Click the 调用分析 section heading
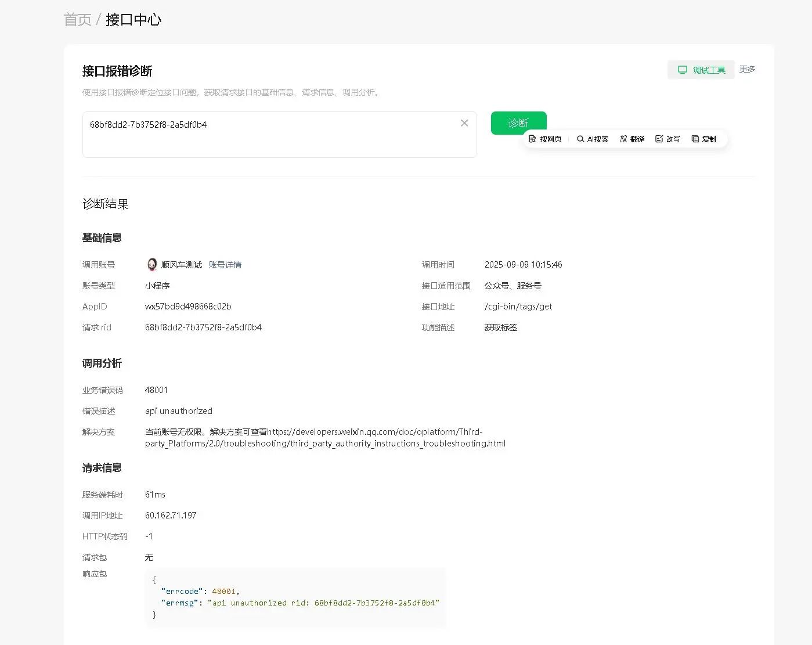Viewport: 812px width, 645px height. click(x=102, y=363)
